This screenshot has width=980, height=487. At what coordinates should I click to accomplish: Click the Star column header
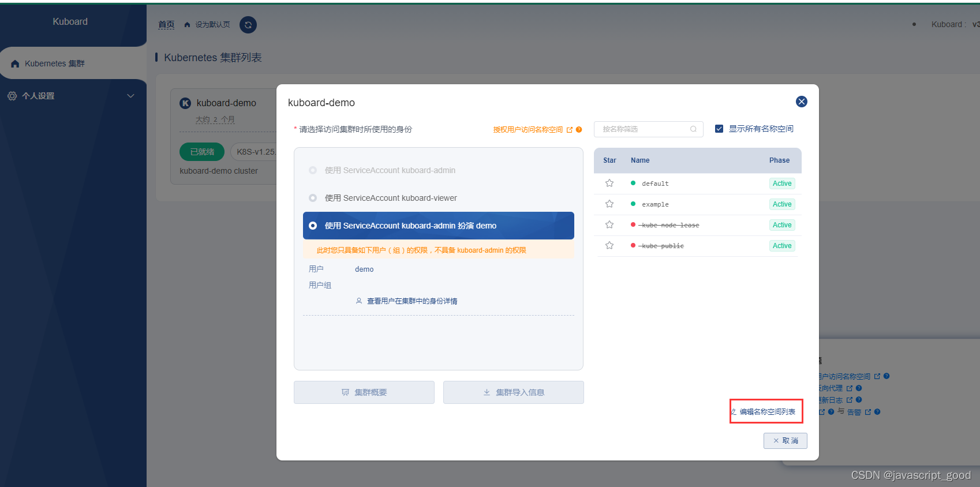tap(609, 160)
